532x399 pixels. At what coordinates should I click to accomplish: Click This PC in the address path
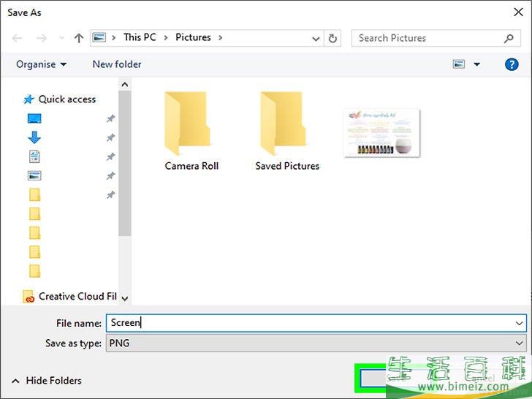point(139,37)
